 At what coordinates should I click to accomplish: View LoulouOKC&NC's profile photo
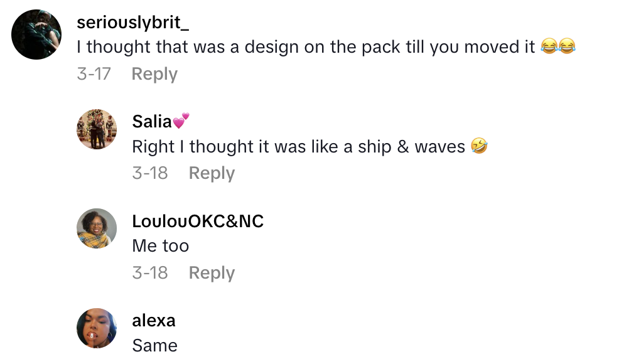pos(97,228)
